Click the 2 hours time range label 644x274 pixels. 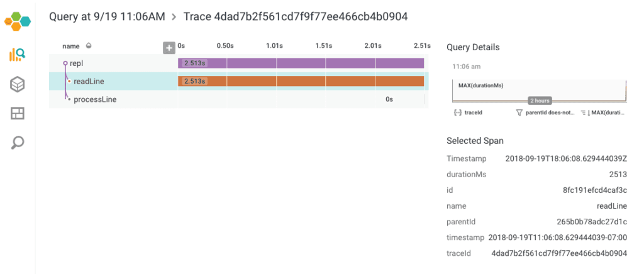540,101
